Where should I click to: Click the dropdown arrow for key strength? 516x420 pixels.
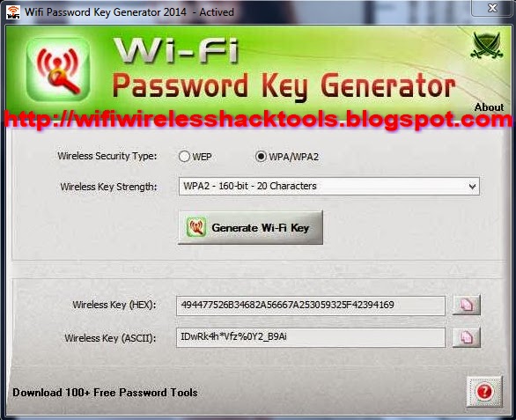click(x=472, y=187)
